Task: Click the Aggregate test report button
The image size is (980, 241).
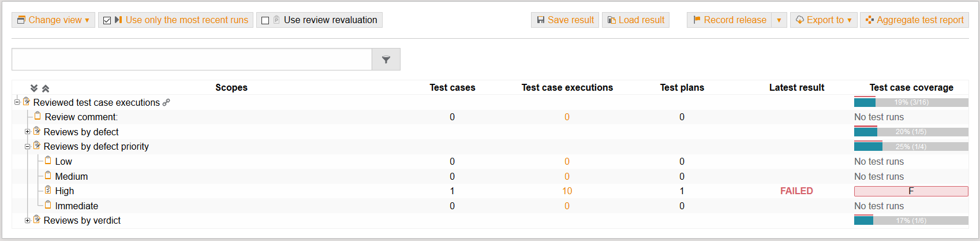Action: click(914, 20)
